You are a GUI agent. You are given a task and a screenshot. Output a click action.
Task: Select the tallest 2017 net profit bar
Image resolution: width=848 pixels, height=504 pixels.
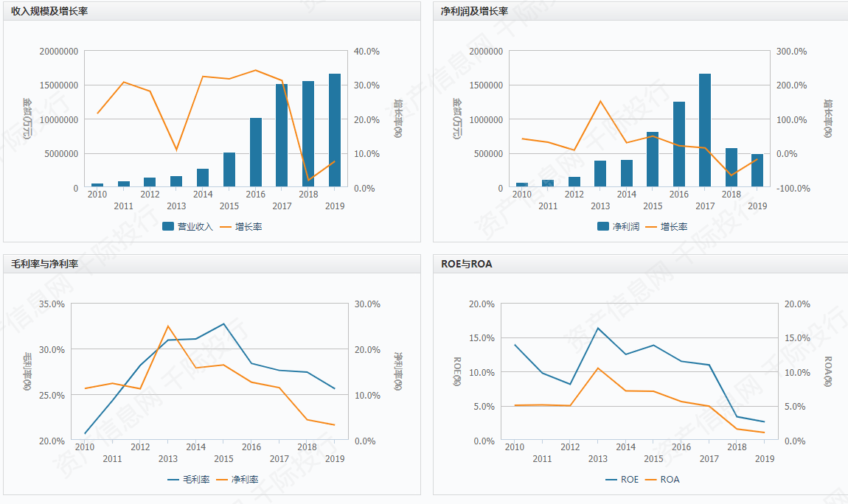coord(705,130)
